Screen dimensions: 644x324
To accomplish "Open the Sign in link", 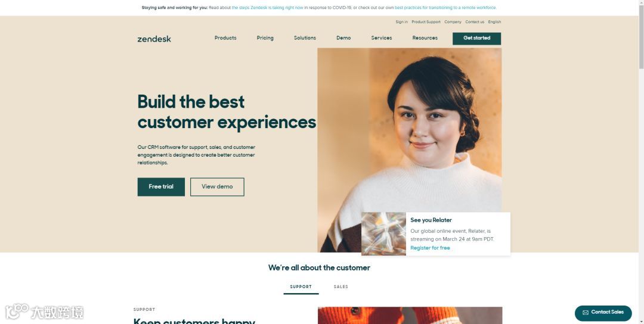I will pyautogui.click(x=402, y=21).
